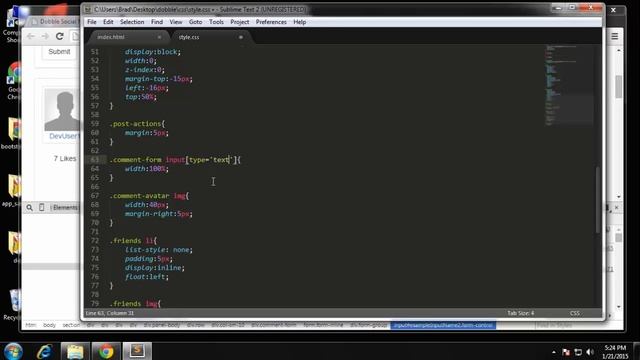The image size is (640, 360).
Task: Click the display:block declaration on line 51
Action: [x=153, y=52]
